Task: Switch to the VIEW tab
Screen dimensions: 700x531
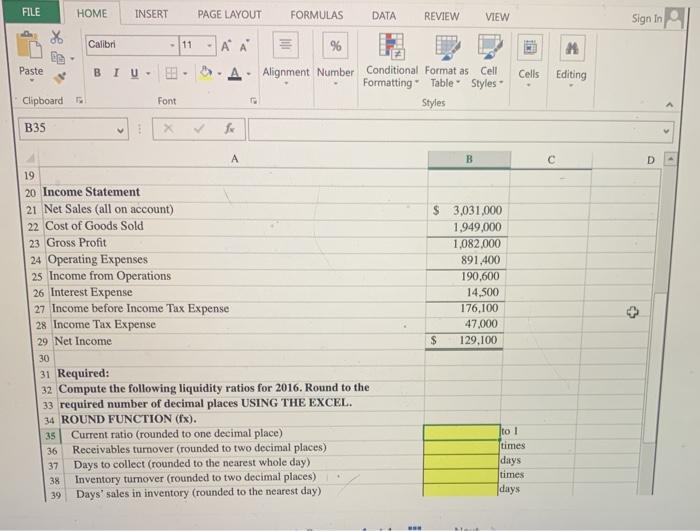Action: (x=497, y=17)
